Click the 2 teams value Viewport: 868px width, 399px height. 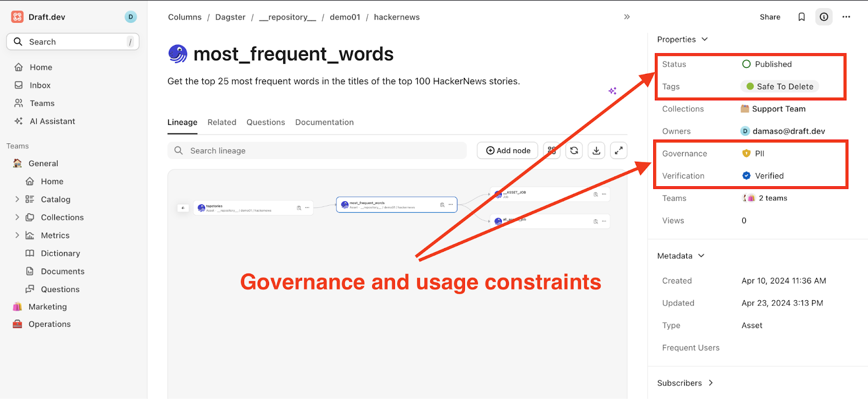764,198
